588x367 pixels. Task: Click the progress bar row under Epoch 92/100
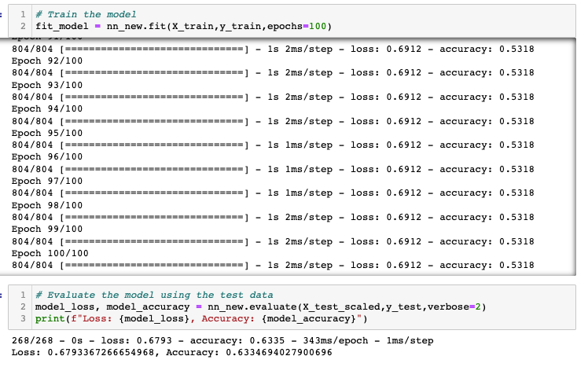point(273,72)
